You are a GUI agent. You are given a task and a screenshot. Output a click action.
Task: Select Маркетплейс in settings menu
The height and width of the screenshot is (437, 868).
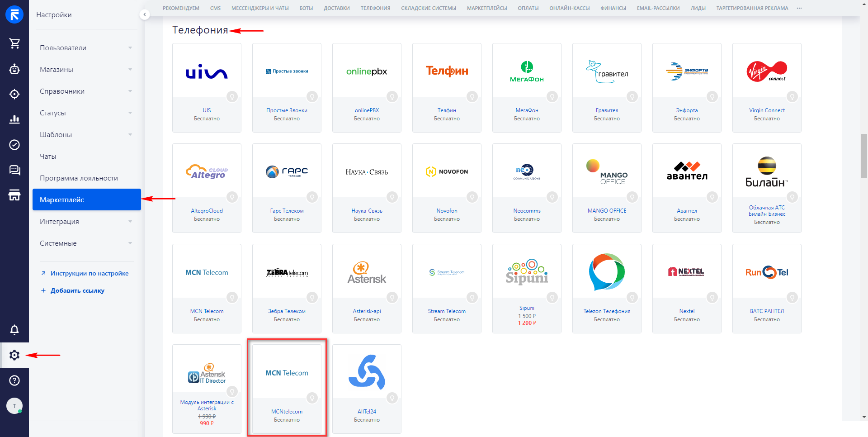click(x=86, y=199)
